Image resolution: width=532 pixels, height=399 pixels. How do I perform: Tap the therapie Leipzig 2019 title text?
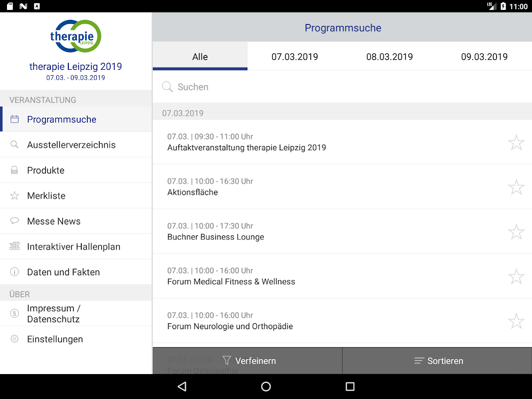pos(76,66)
